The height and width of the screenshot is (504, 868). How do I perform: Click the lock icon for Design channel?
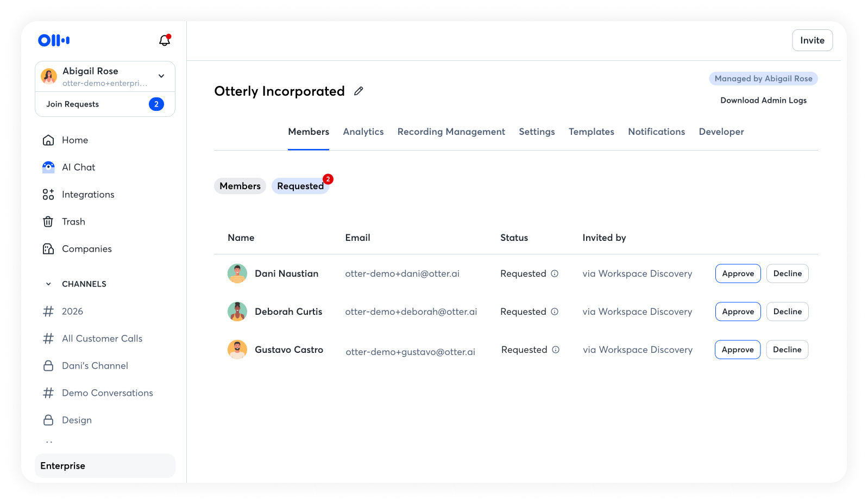point(48,420)
